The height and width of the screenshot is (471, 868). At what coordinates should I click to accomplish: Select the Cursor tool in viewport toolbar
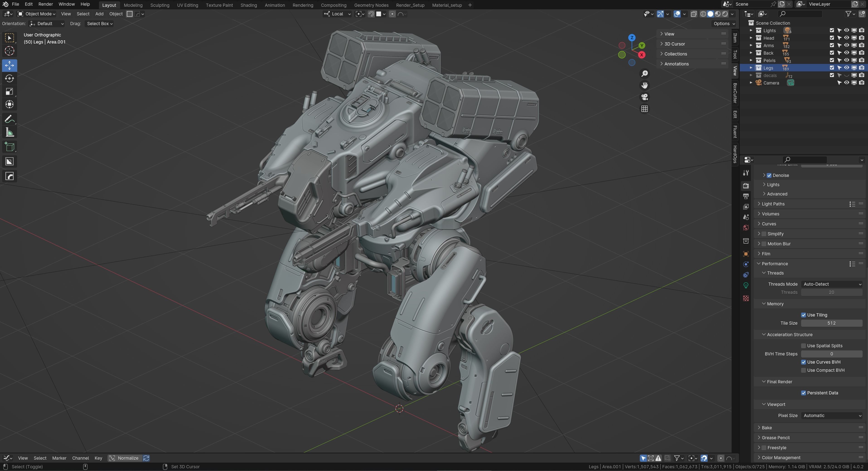tap(10, 51)
